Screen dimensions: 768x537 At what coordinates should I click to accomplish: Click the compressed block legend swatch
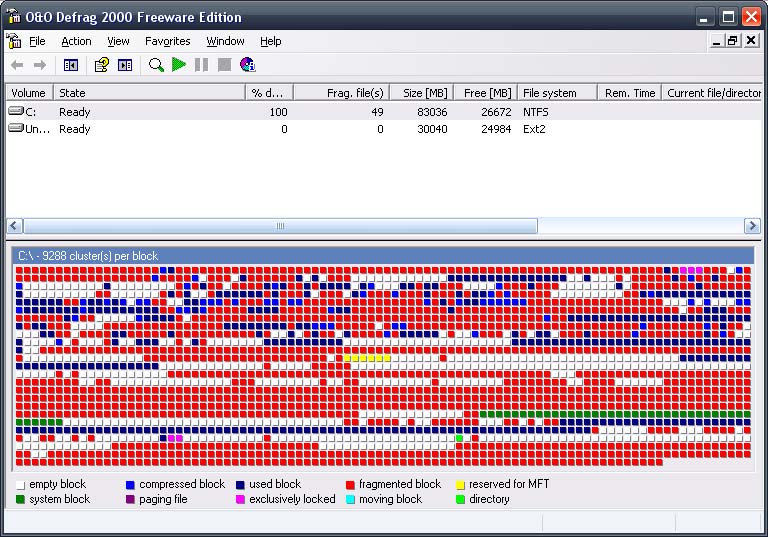(x=130, y=485)
